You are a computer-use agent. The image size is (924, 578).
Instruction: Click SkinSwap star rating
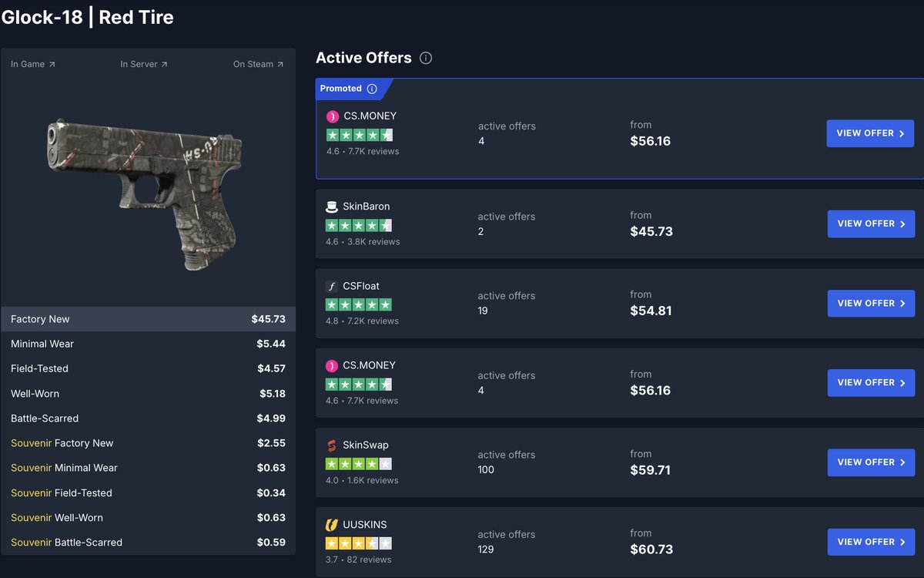(x=359, y=464)
